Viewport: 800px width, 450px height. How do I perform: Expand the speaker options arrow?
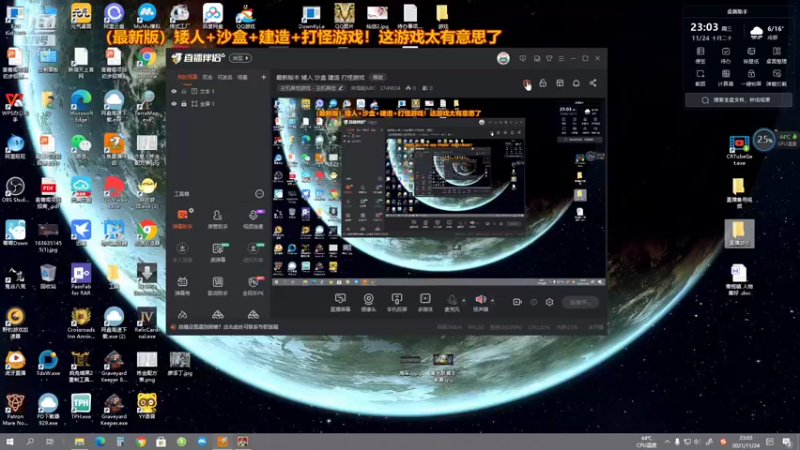(x=492, y=300)
